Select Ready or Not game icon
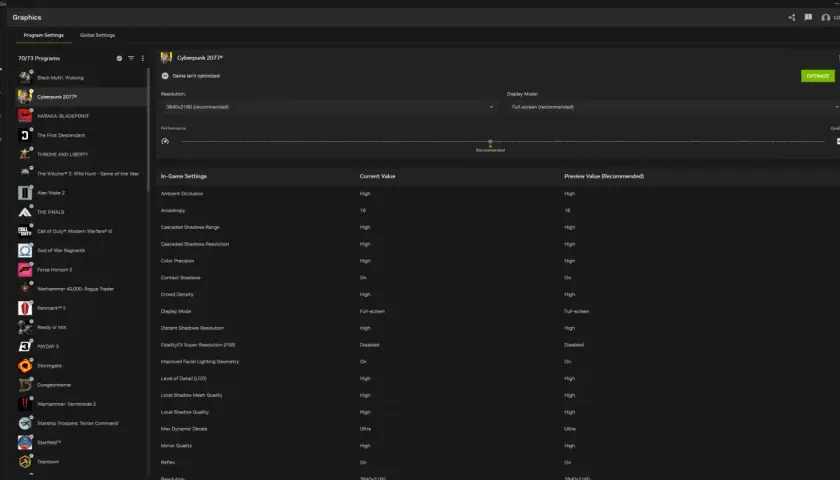Viewport: 840px width, 480px height. click(25, 327)
